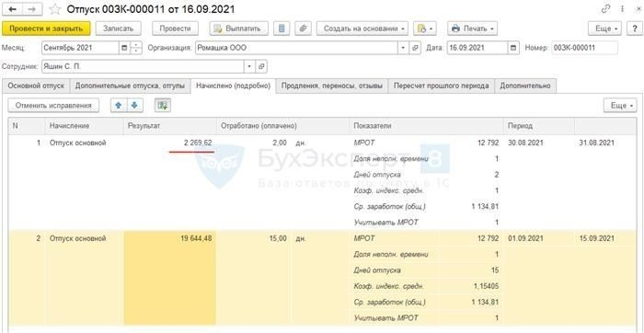Screen dimensions: 644x333
Task: Copy link using the chain icon
Action: pyautogui.click(x=605, y=9)
